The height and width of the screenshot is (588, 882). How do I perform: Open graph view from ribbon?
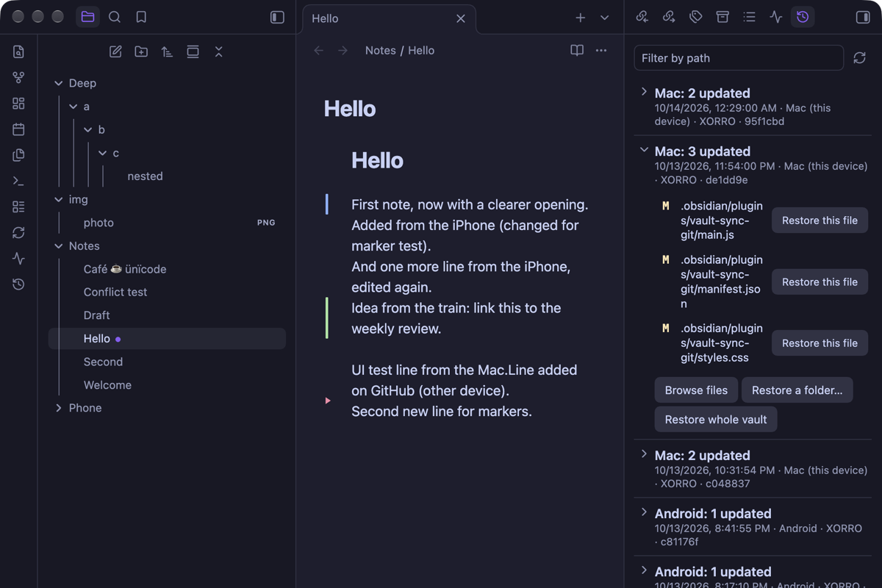pos(18,77)
